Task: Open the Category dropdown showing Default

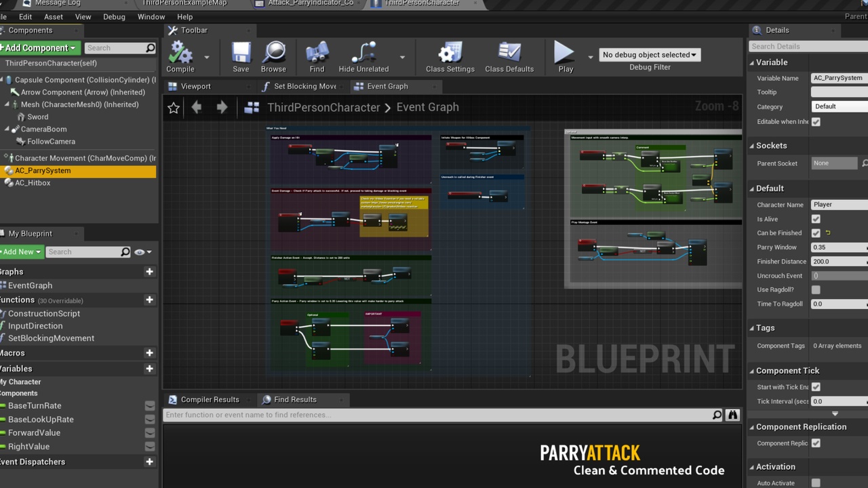Action: point(840,106)
